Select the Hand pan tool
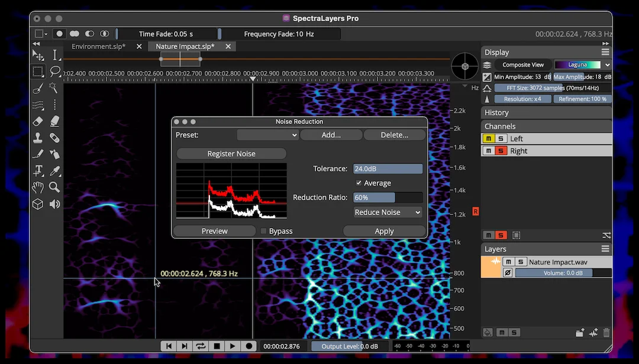This screenshot has height=364, width=639. point(38,187)
